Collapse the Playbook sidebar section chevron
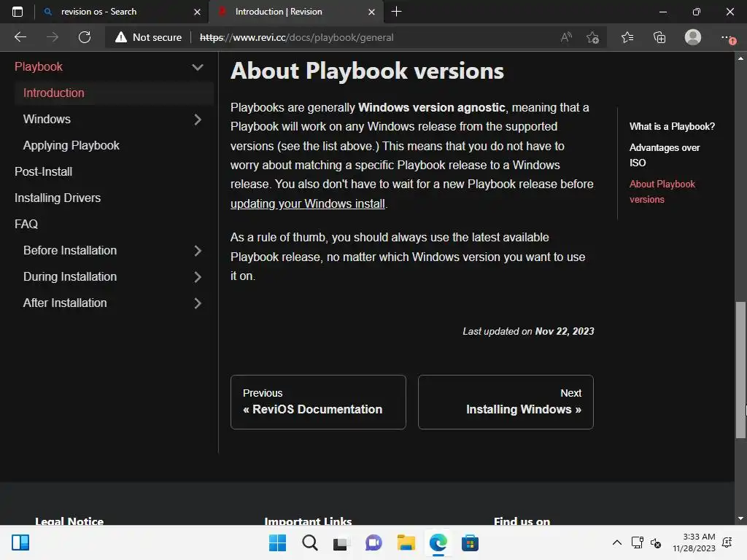Image resolution: width=747 pixels, height=560 pixels. 197,67
